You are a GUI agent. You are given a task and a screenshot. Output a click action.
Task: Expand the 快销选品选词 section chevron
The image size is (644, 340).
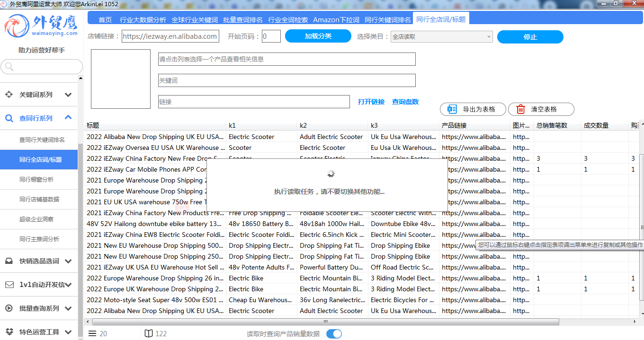click(68, 261)
